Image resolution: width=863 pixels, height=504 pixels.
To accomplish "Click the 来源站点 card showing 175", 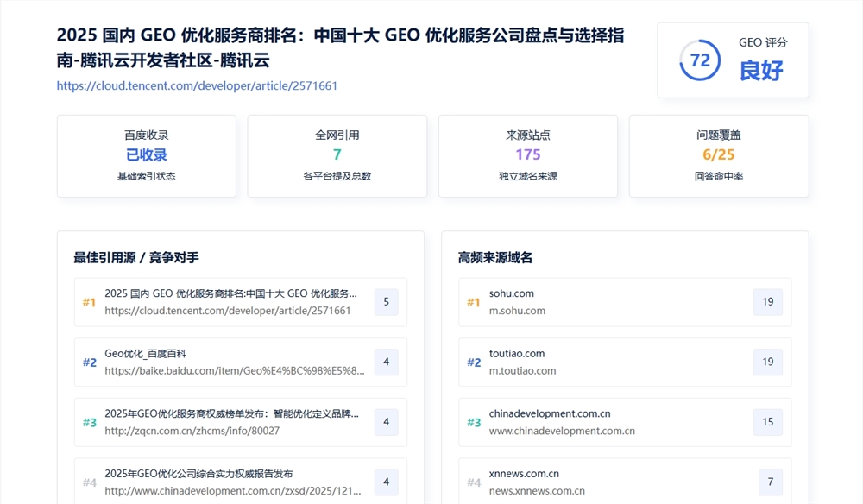I will [x=527, y=155].
